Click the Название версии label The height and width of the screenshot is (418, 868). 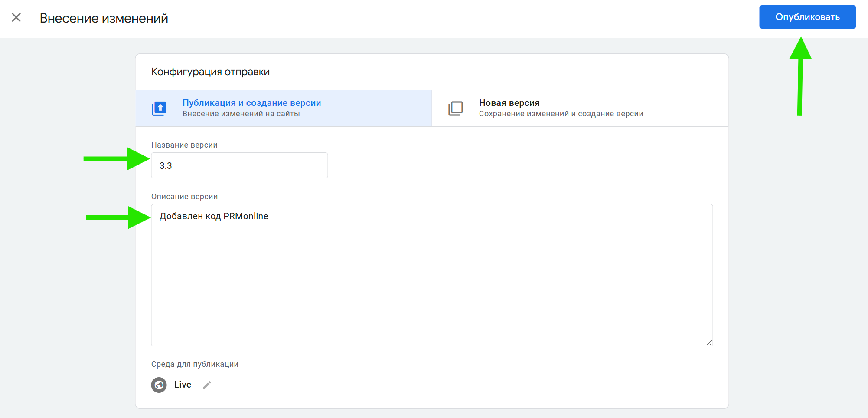click(184, 145)
